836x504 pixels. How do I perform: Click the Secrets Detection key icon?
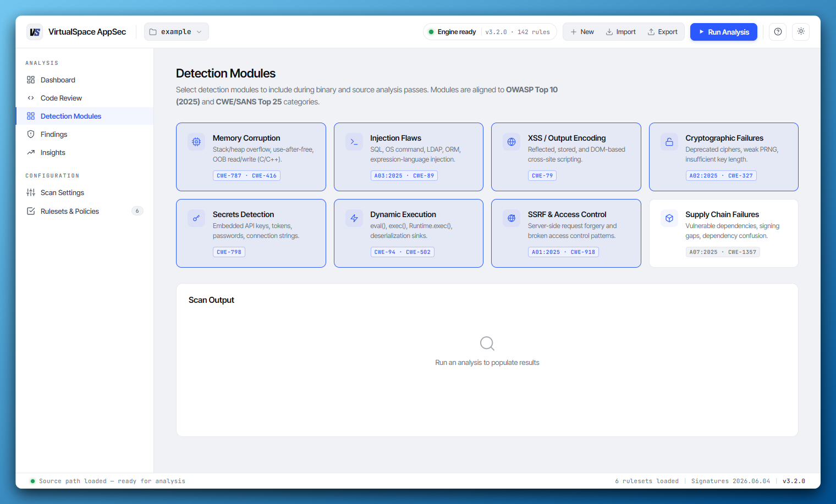[196, 218]
